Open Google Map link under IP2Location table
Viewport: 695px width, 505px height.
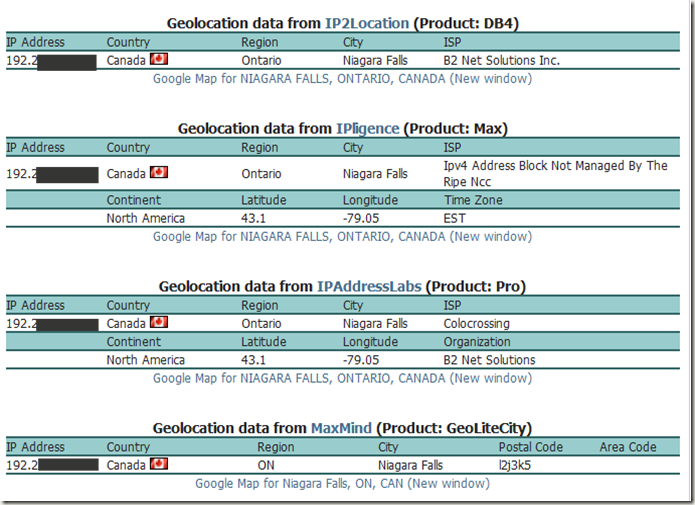(x=342, y=79)
